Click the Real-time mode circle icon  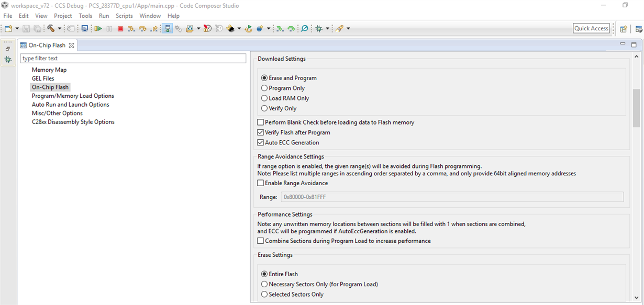(x=304, y=29)
